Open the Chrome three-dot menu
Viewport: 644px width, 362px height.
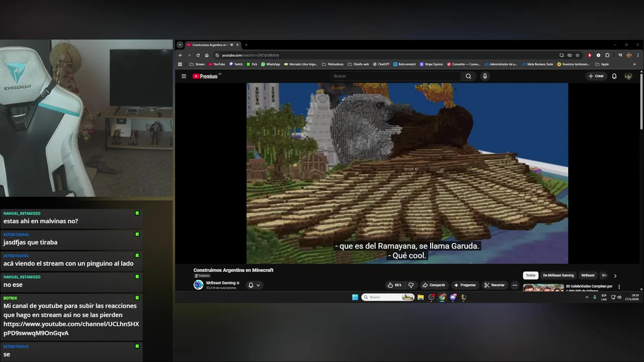[638, 55]
